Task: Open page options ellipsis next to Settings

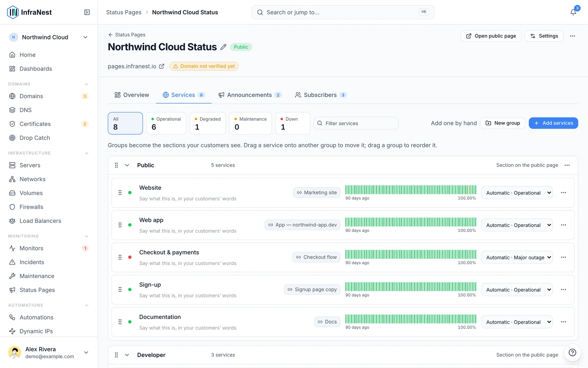Action: pyautogui.click(x=572, y=36)
